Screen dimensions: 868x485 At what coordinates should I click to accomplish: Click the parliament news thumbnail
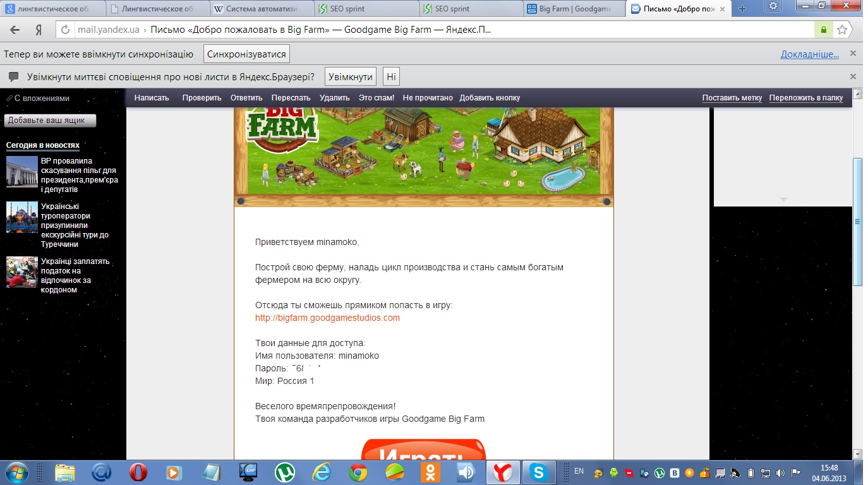coord(22,172)
